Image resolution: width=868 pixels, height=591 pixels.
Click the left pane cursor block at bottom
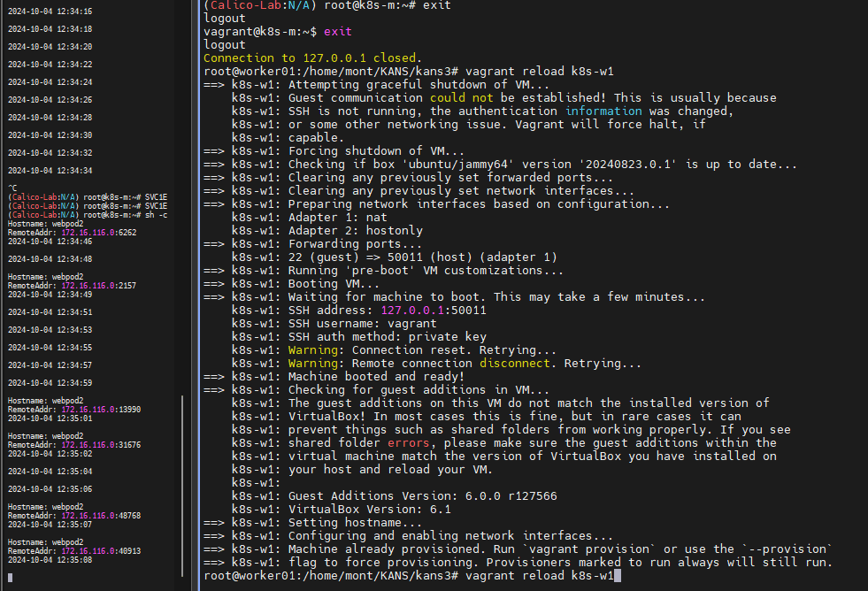(x=10, y=576)
